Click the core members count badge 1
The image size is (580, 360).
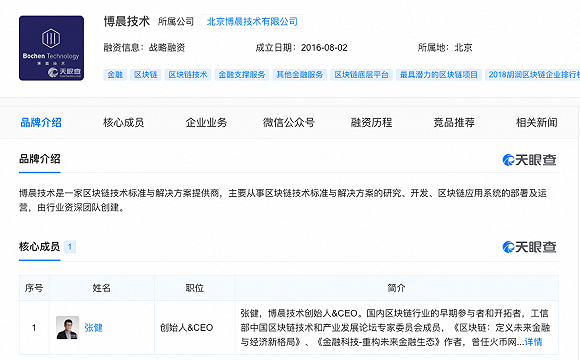click(x=70, y=247)
